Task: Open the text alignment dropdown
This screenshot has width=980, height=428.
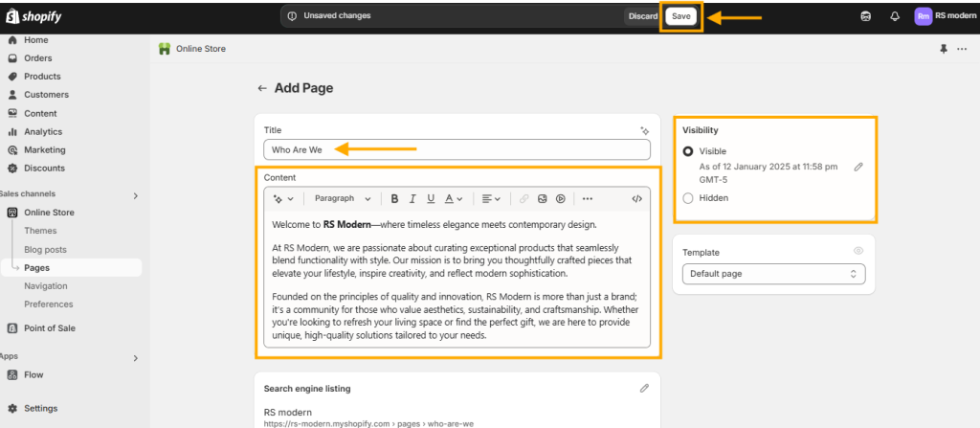Action: (x=491, y=199)
